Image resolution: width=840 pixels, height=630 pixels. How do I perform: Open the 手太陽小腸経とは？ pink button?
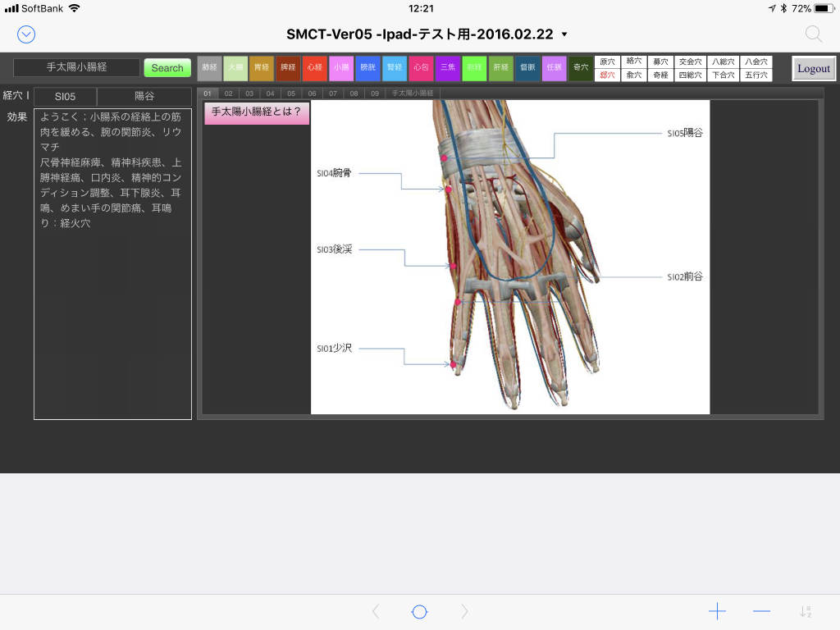(x=257, y=112)
